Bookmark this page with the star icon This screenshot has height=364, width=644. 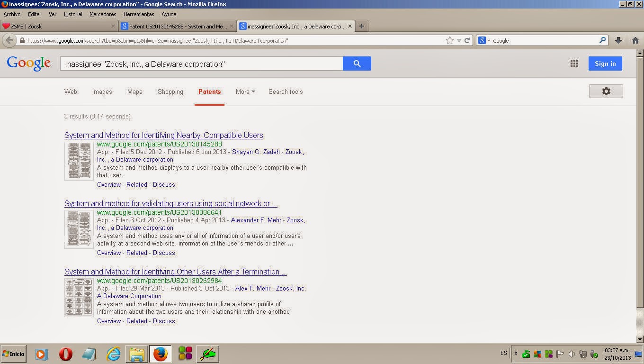pyautogui.click(x=450, y=41)
